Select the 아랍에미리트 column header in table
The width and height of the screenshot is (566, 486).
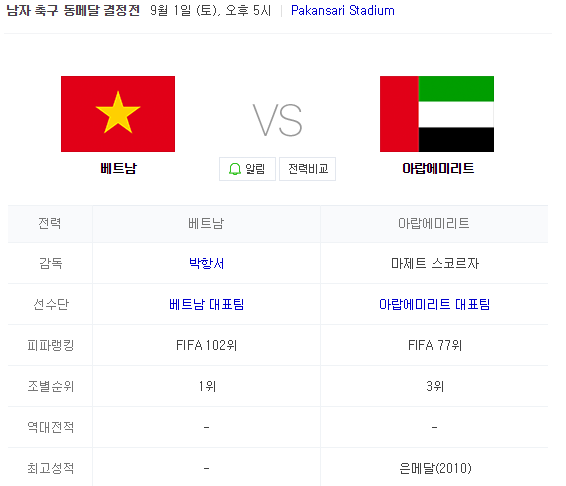434,224
